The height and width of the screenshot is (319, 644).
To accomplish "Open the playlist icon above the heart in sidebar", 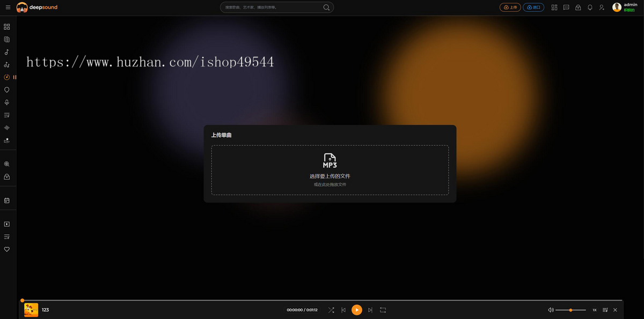I will tap(7, 236).
